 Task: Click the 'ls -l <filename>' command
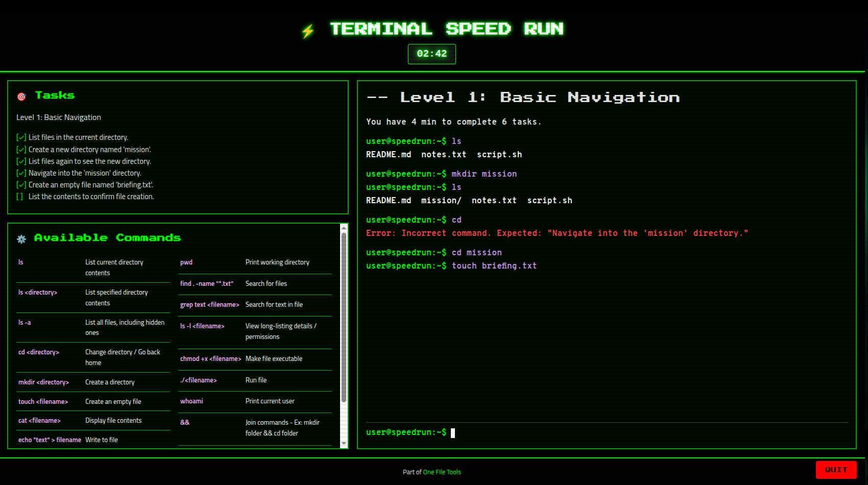click(x=202, y=326)
